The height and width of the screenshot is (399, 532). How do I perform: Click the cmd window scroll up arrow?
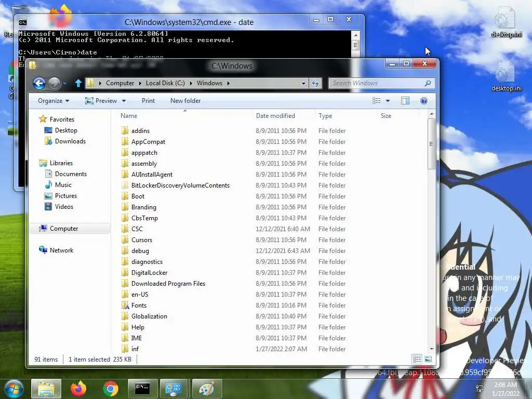pos(355,35)
